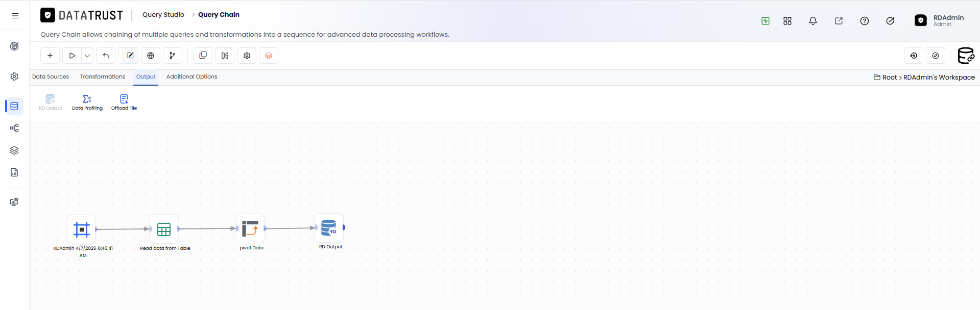Run the query chain with play button
Viewport: 980px width, 310px height.
tap(72, 56)
